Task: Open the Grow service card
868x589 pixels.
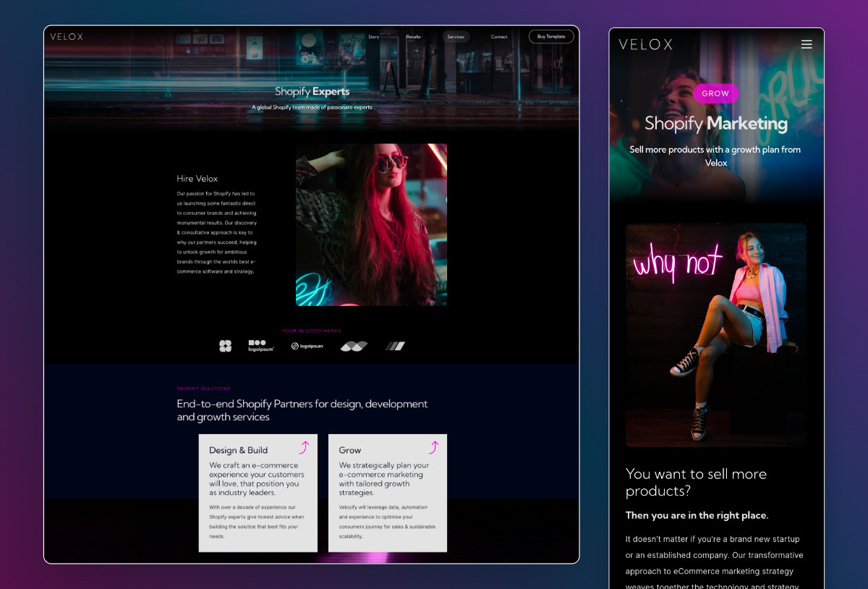Action: pyautogui.click(x=388, y=493)
